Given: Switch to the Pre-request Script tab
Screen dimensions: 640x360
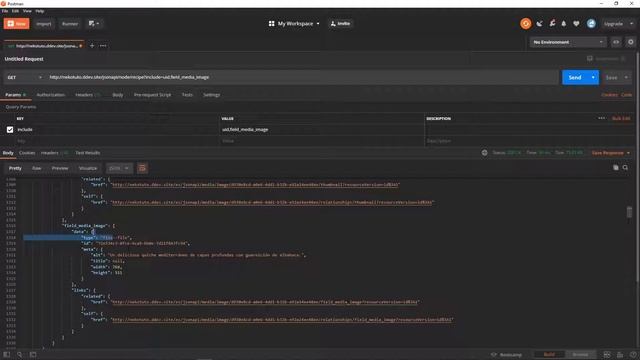Looking at the screenshot, I should click(x=152, y=95).
